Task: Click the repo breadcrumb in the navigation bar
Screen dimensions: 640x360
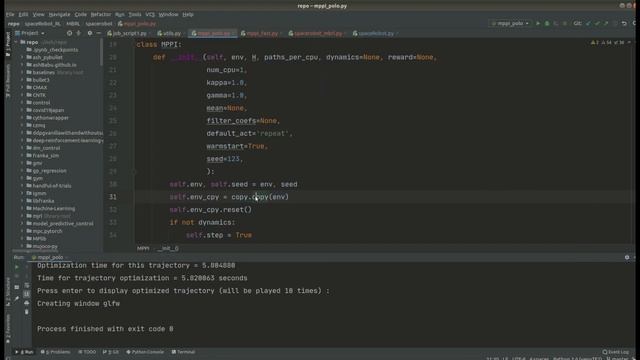Action: (13, 24)
